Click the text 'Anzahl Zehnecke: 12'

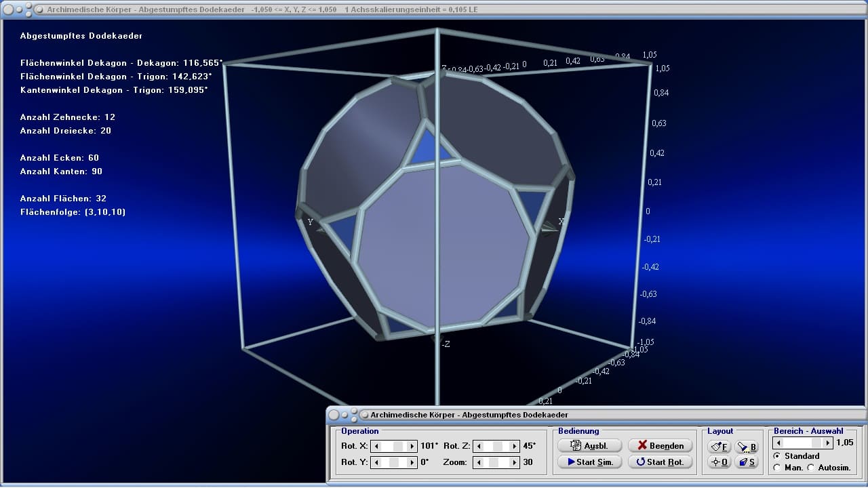click(67, 117)
